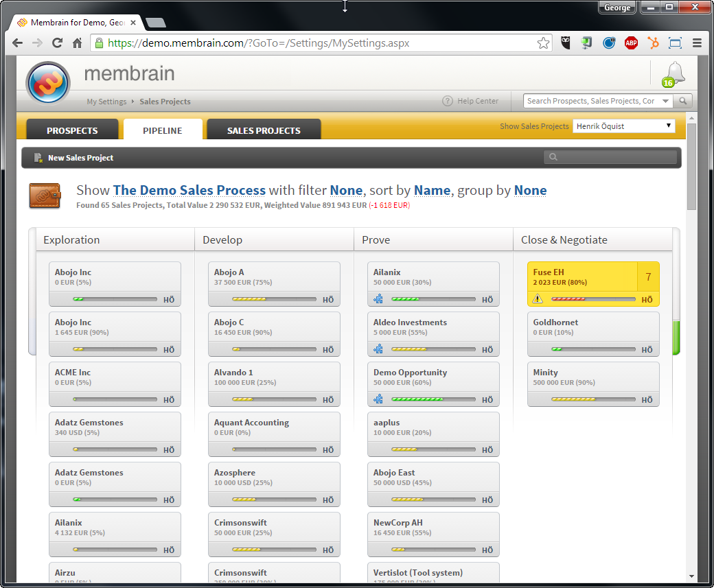The height and width of the screenshot is (588, 714).
Task: Open a new browser tab
Action: click(156, 23)
